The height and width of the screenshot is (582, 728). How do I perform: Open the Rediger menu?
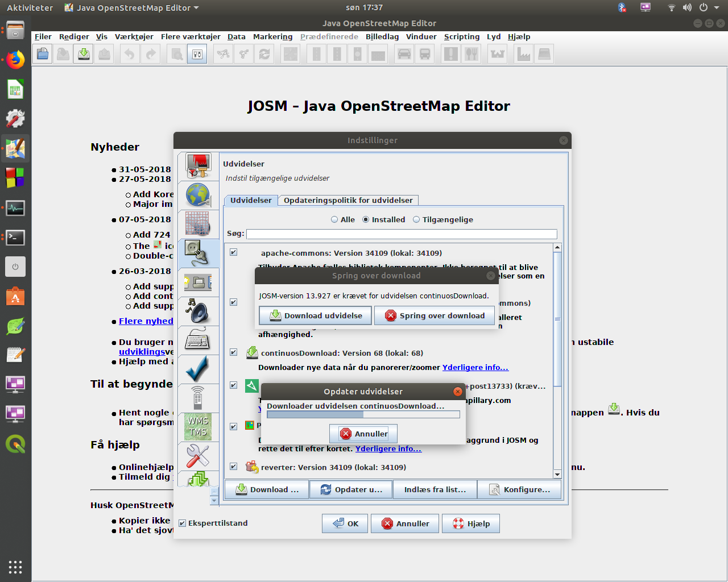pos(74,36)
